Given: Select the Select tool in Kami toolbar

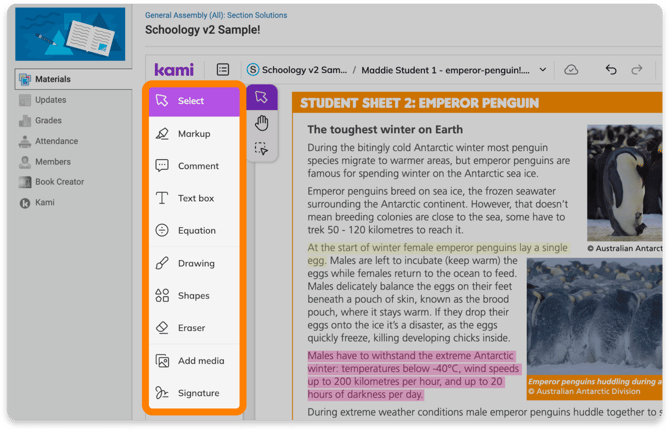Looking at the screenshot, I should pos(194,101).
